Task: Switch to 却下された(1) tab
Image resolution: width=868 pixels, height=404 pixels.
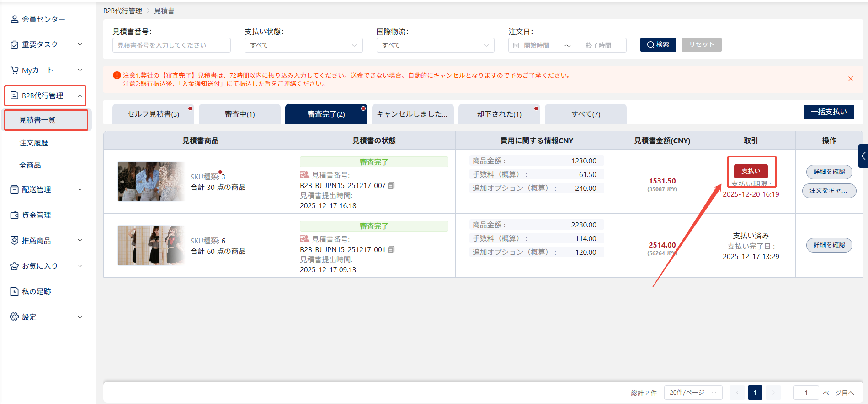Action: (x=499, y=114)
